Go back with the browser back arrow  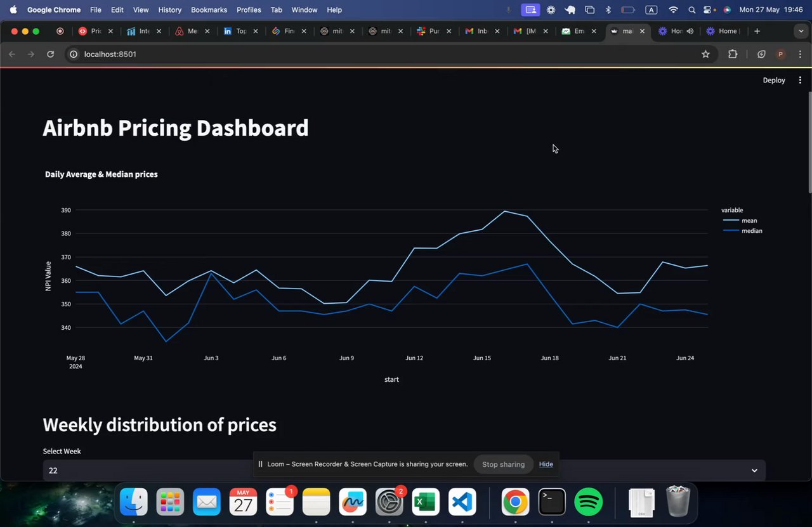tap(12, 55)
